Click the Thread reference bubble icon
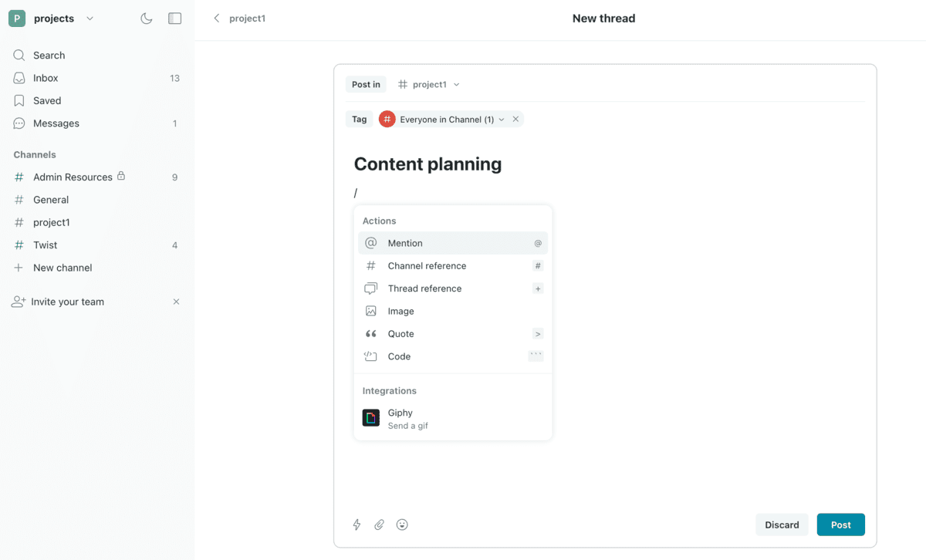 click(x=371, y=288)
